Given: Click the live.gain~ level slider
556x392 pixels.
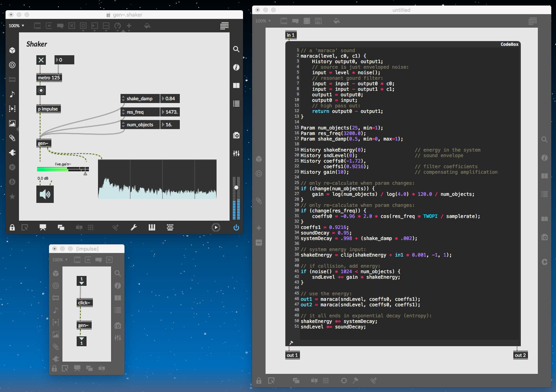Looking at the screenshot, I should coord(62,169).
